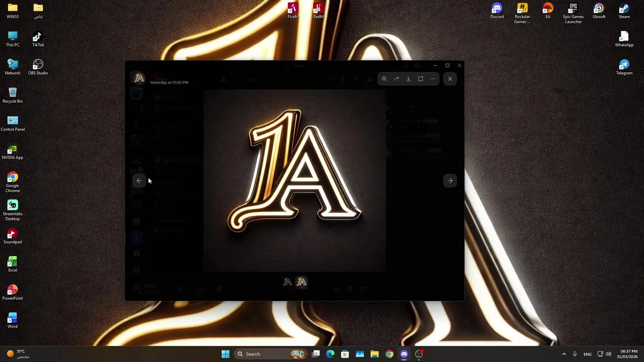Click the sender avatar in viewer header

(x=139, y=78)
